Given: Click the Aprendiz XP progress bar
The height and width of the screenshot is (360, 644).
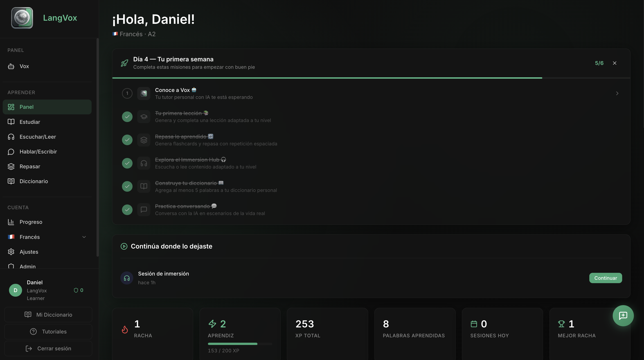Looking at the screenshot, I should [240, 344].
